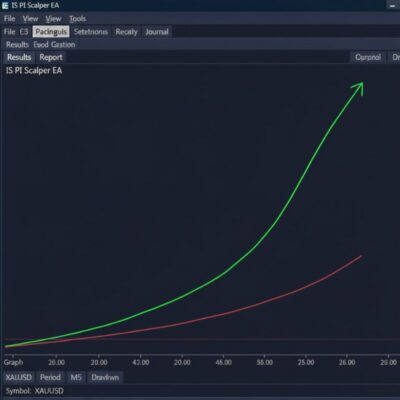Click the Cuponol button
This screenshot has width=400, height=400.
click(368, 57)
